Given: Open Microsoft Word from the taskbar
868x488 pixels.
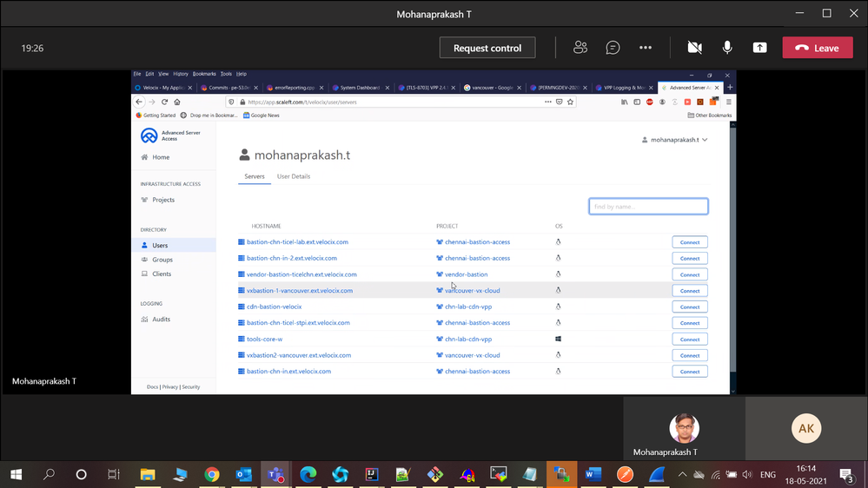Looking at the screenshot, I should point(593,474).
